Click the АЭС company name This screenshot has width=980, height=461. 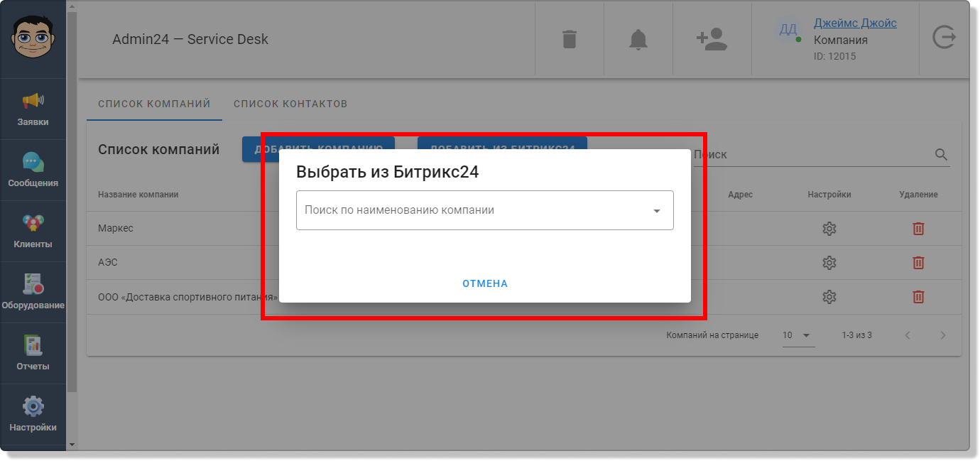pos(108,263)
